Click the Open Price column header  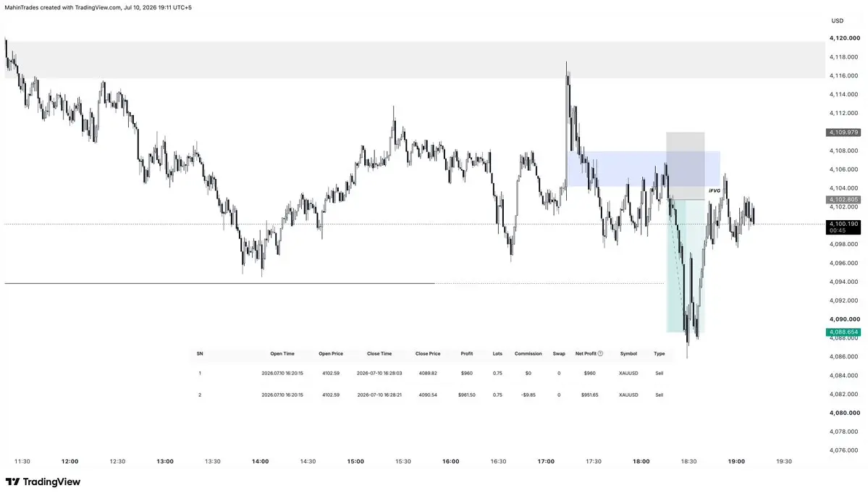point(331,354)
